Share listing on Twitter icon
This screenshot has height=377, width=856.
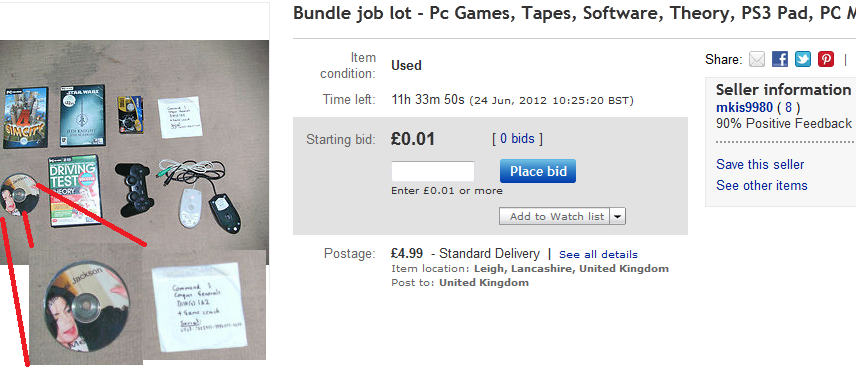coord(803,59)
